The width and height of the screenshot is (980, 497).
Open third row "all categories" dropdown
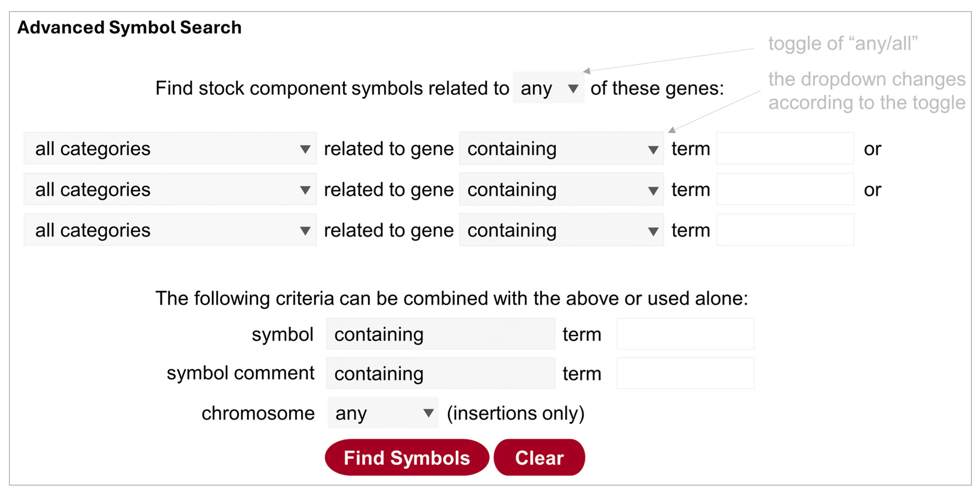tap(170, 230)
